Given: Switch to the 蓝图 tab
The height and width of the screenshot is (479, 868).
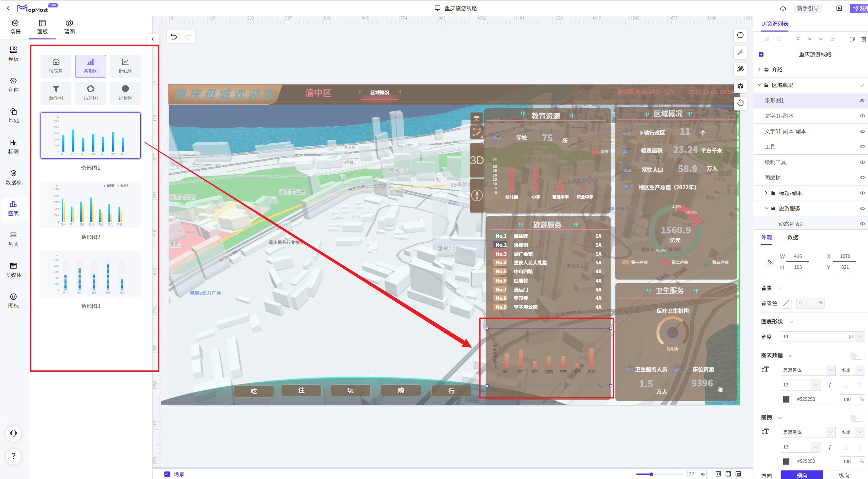Looking at the screenshot, I should (69, 27).
